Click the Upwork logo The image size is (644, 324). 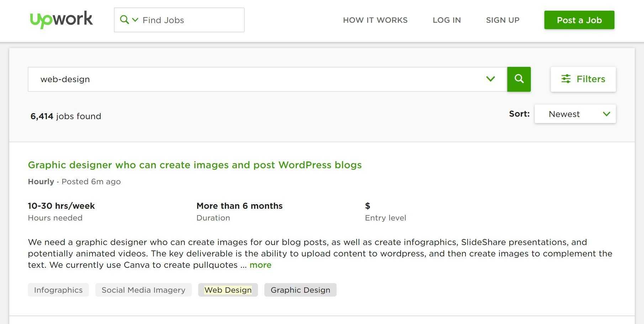(x=61, y=20)
